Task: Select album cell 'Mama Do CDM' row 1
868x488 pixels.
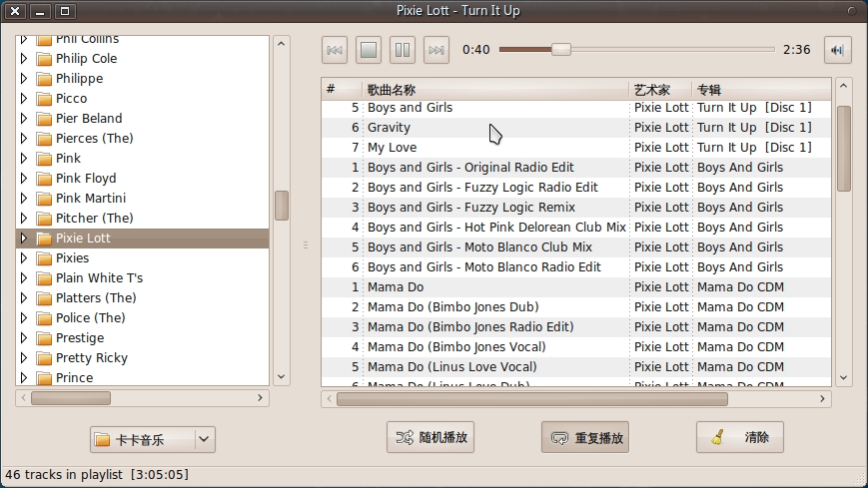Action: (x=741, y=286)
